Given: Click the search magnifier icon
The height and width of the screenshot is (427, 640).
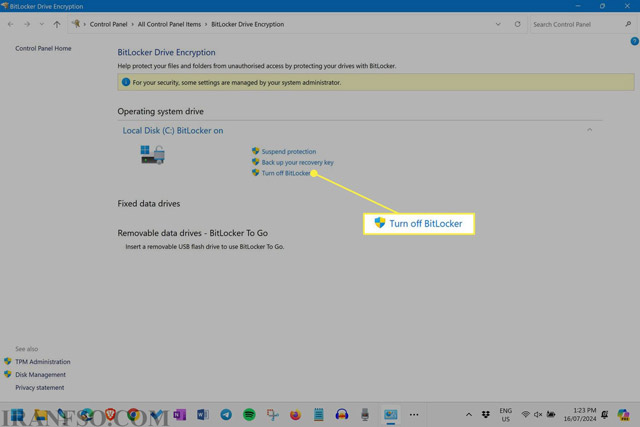Looking at the screenshot, I should click(x=628, y=24).
